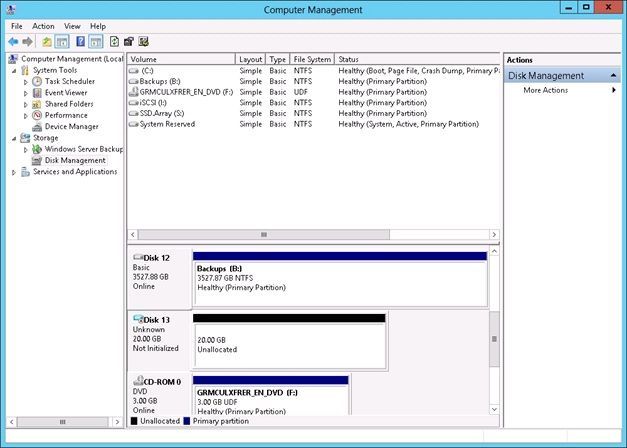627x448 pixels.
Task: Click More Actions in the Actions pane
Action: 545,90
